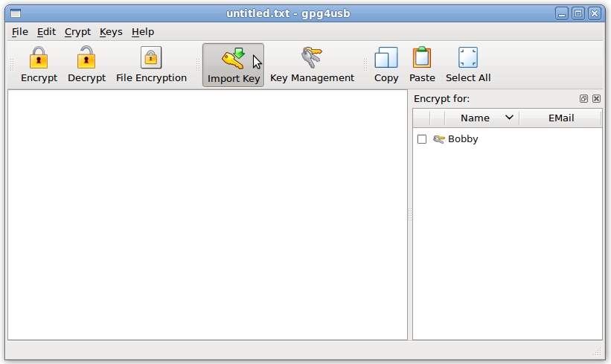Click the Import Key toolbar button
This screenshot has height=364, width=611.
point(234,65)
